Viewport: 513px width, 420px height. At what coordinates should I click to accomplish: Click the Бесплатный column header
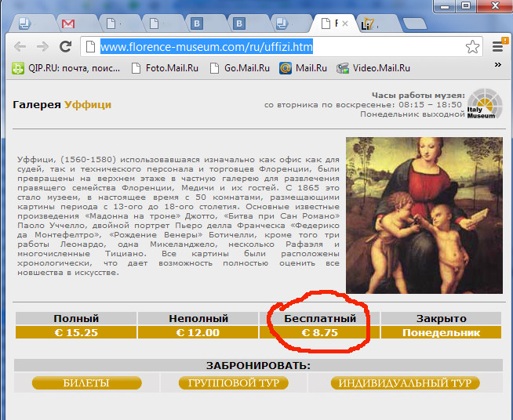point(319,318)
